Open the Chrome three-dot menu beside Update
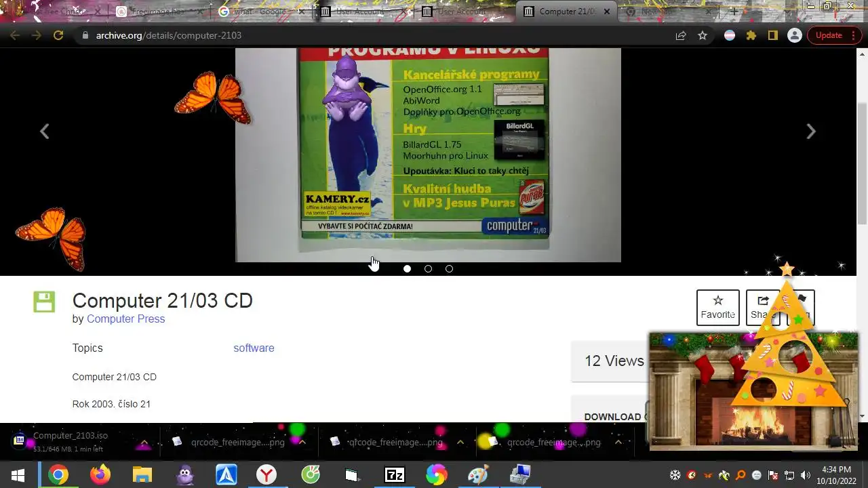 click(x=854, y=35)
